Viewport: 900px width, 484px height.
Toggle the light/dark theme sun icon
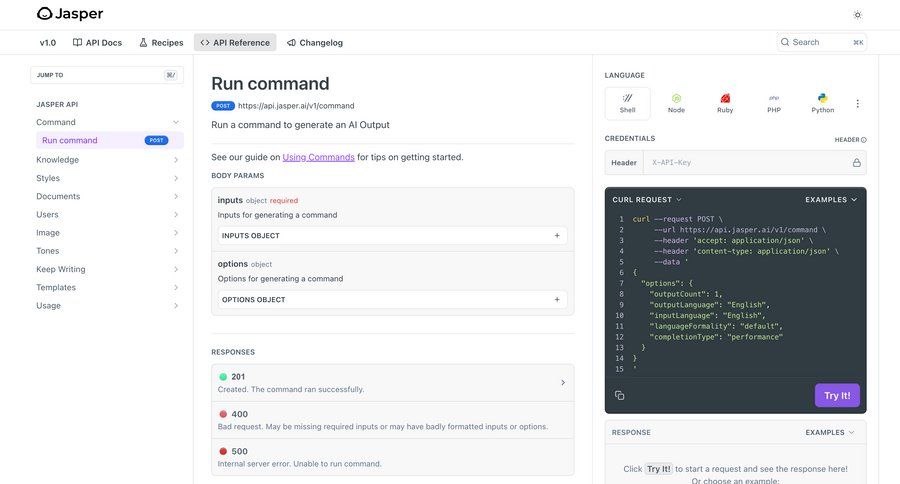click(x=858, y=15)
